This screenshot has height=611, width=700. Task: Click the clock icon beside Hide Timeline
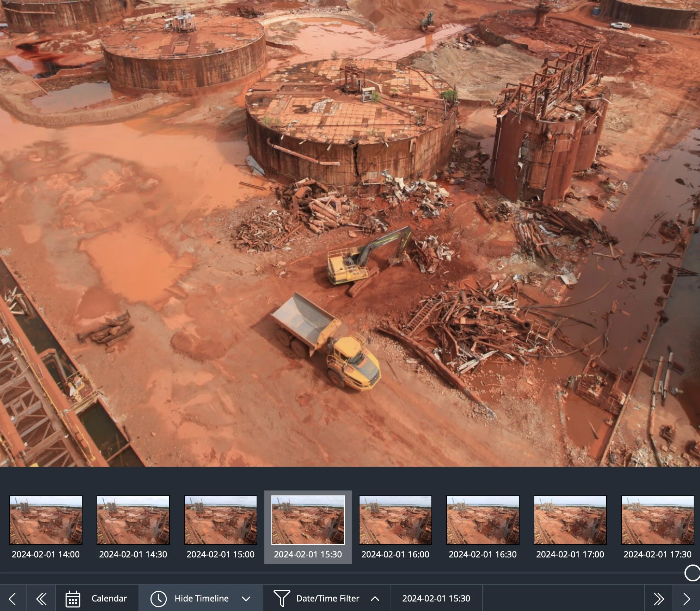(x=158, y=598)
